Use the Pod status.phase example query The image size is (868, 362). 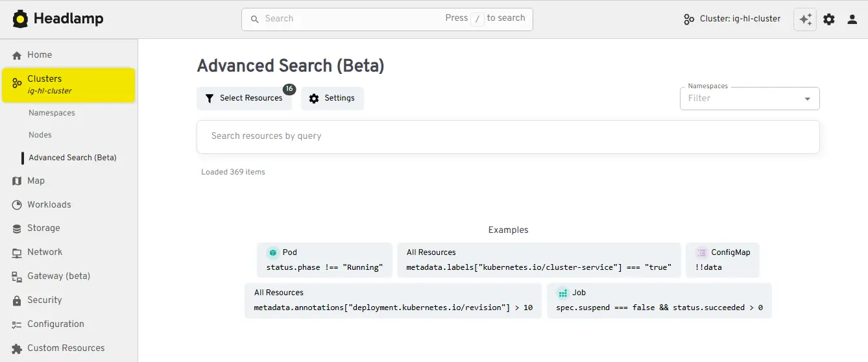pos(324,260)
